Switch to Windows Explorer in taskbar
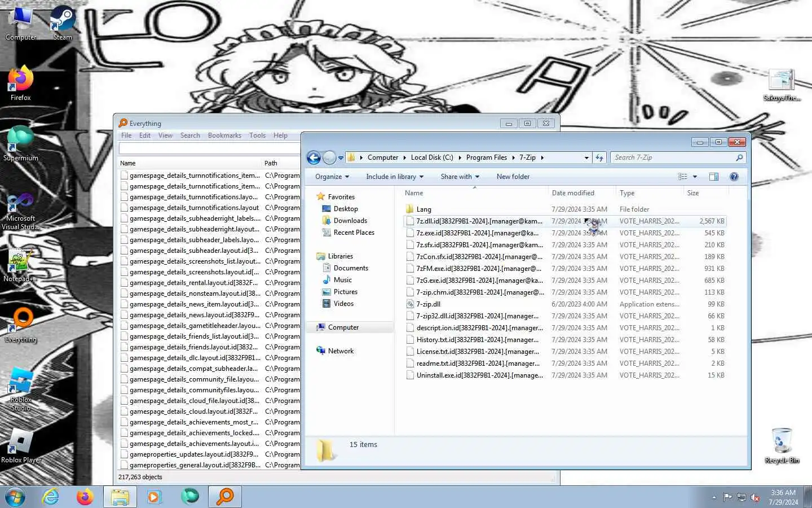This screenshot has height=508, width=812. 120,497
